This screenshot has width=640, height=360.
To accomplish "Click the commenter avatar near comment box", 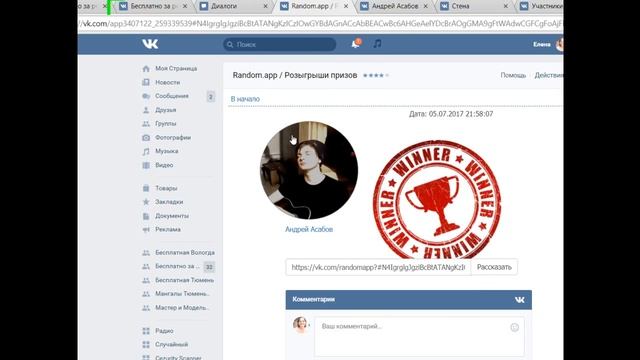I will coord(300,325).
